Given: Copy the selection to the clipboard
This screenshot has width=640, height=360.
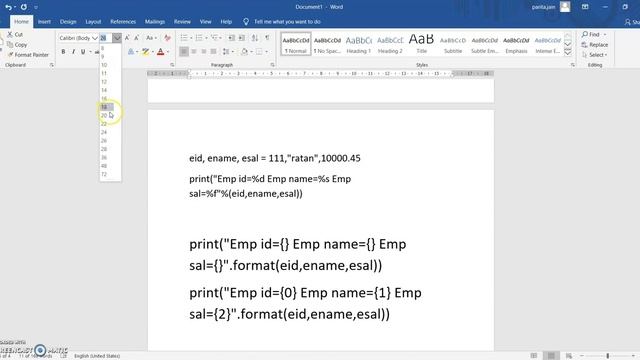Looking at the screenshot, I should [17, 44].
